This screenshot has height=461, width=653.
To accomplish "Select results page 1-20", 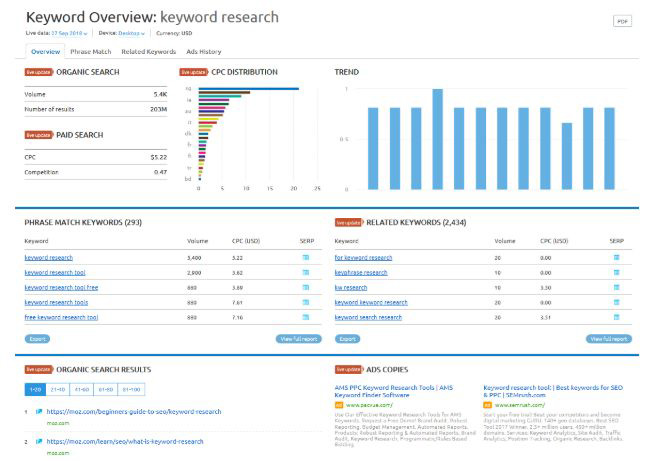I will [x=35, y=389].
